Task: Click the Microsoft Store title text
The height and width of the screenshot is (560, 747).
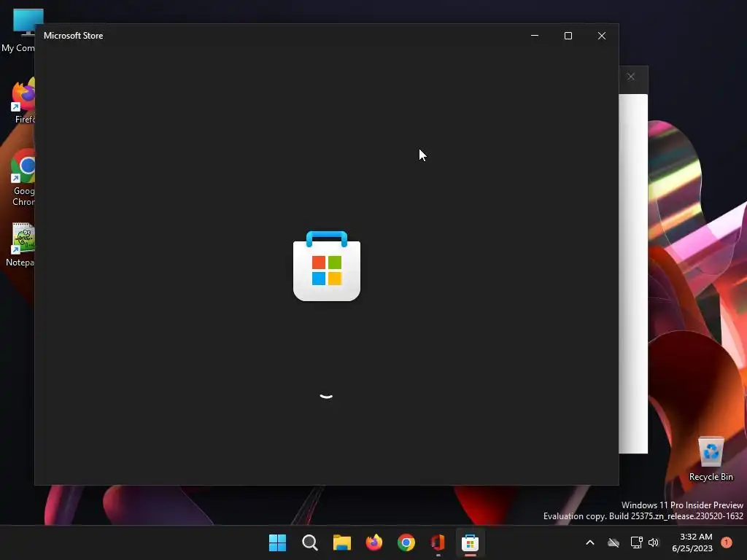Action: pos(74,36)
